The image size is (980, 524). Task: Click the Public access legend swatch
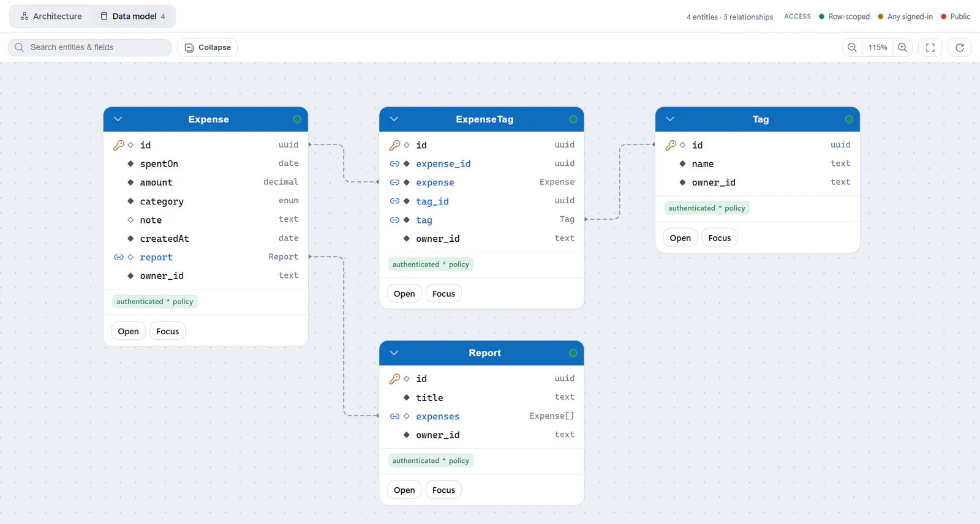(944, 17)
